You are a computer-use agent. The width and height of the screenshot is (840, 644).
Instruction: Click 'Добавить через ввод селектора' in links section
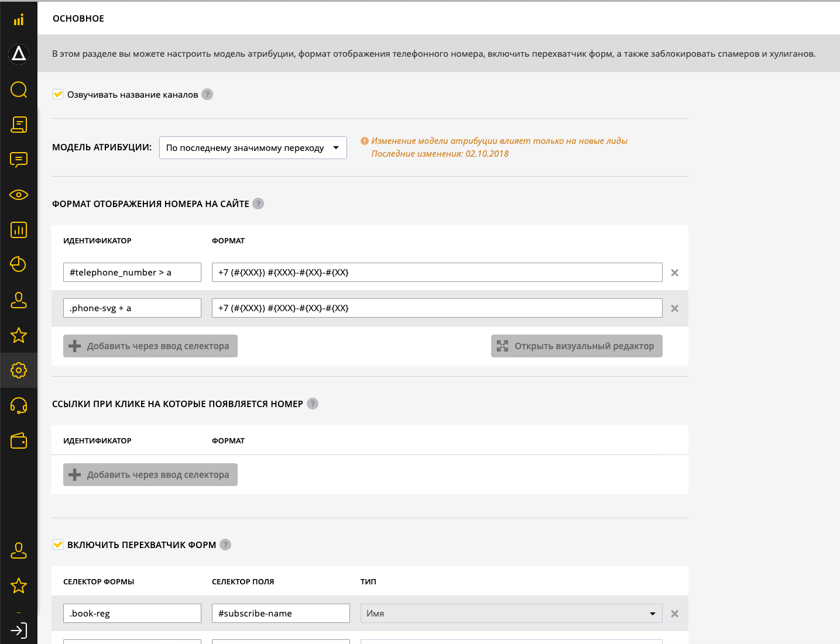click(150, 474)
